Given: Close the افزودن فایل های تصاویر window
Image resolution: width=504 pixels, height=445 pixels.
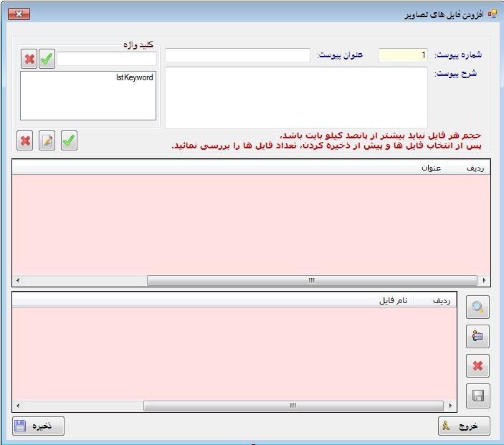Looking at the screenshot, I should pos(19,14).
